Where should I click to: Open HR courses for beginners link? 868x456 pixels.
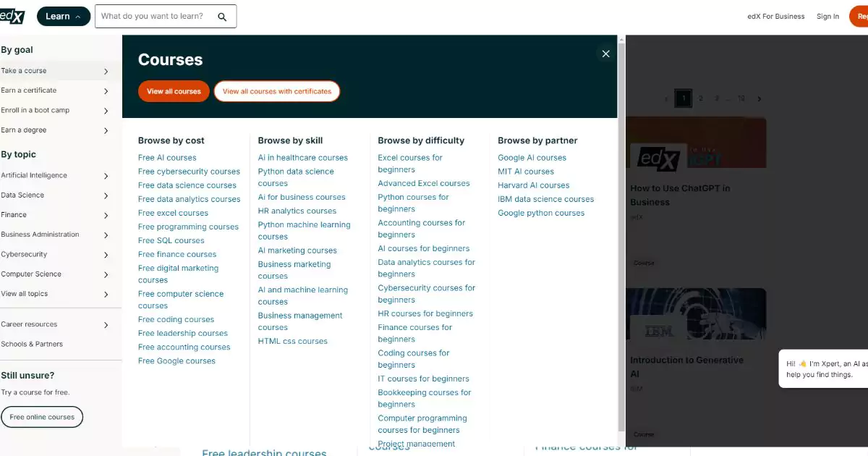pos(425,313)
